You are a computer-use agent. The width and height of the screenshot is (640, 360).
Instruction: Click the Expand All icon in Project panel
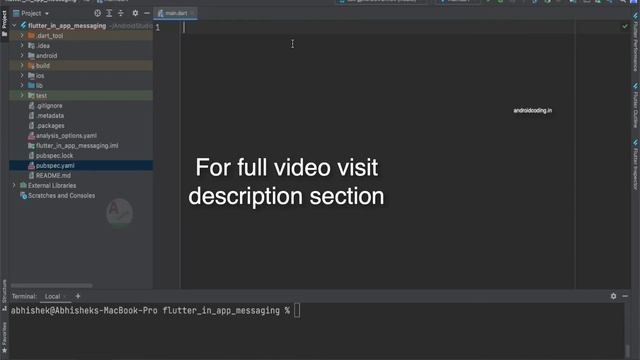coord(109,13)
